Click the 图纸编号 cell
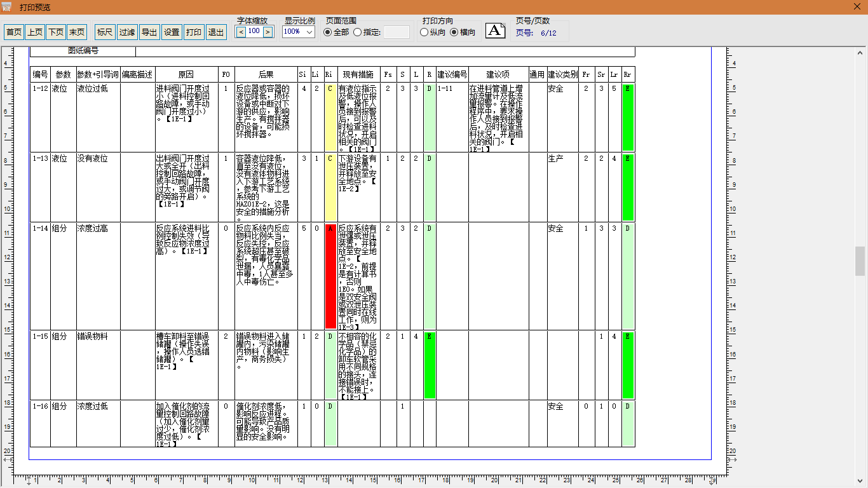This screenshot has width=868, height=488. point(83,51)
